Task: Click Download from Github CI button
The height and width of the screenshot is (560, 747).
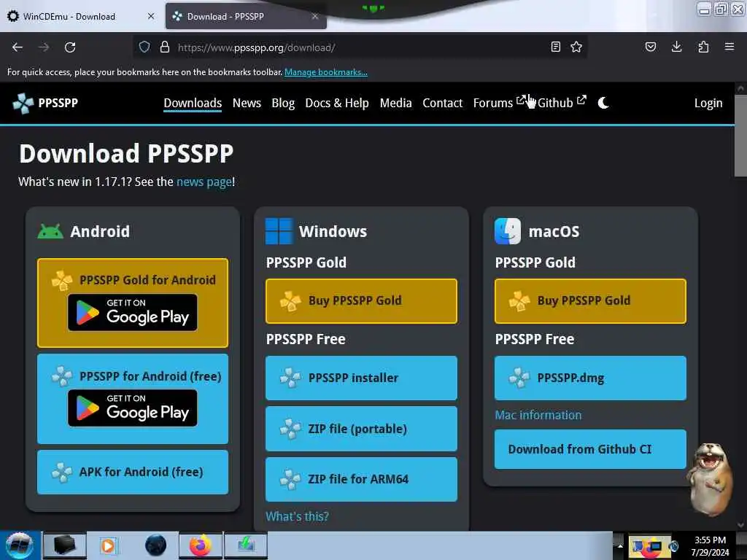Action: pyautogui.click(x=590, y=449)
